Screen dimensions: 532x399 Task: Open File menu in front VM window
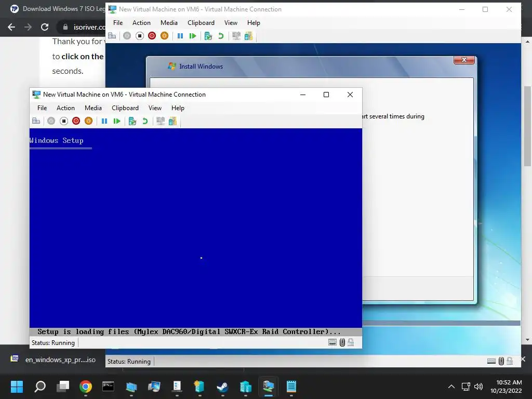[42, 108]
